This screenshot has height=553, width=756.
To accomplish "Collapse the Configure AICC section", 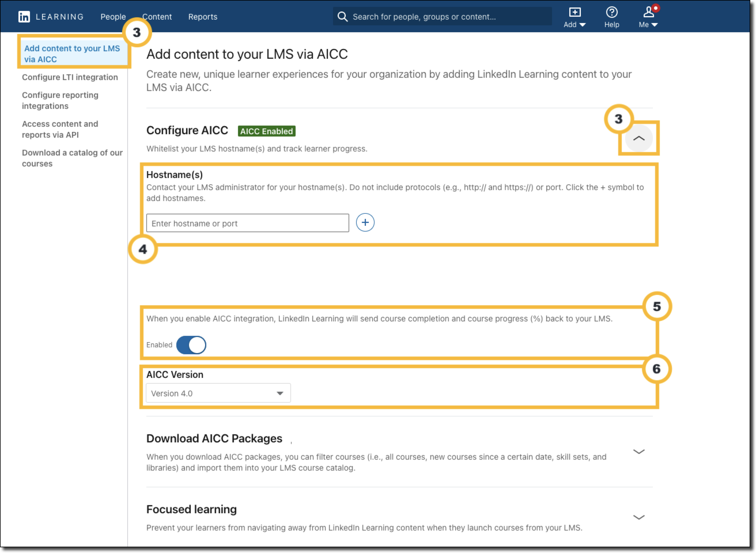I will pyautogui.click(x=638, y=138).
